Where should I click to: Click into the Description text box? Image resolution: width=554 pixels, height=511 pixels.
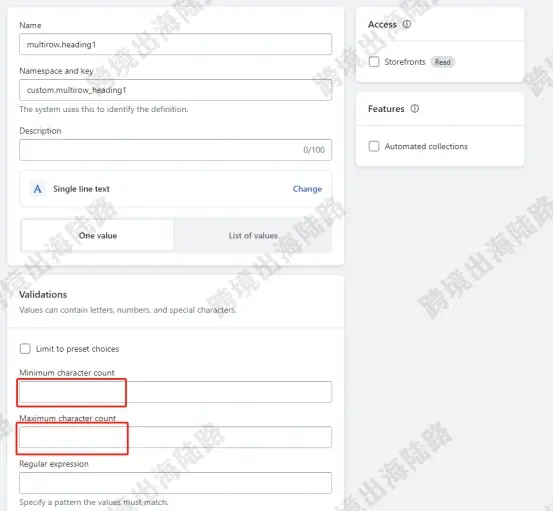pyautogui.click(x=175, y=150)
